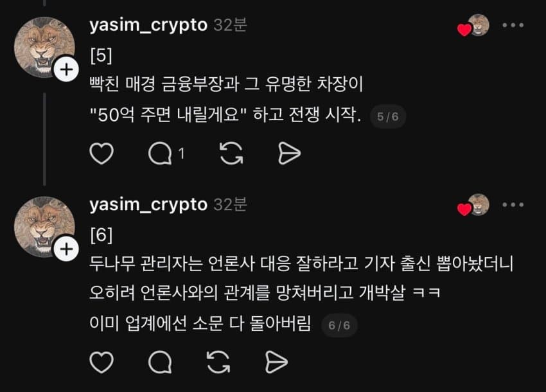This screenshot has height=392, width=546.
Task: Tap liked-by avatar with heart on post [6]
Action: coord(473,205)
